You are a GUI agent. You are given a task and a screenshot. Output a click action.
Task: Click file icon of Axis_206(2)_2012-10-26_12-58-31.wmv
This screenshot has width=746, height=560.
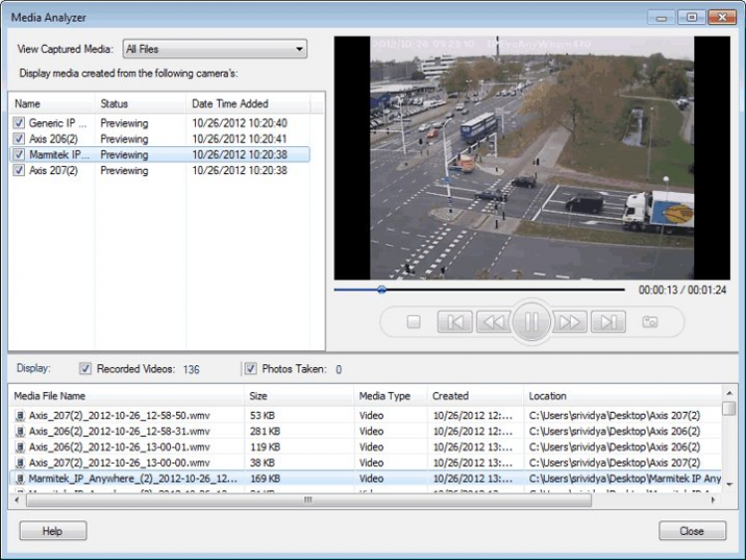(20, 432)
